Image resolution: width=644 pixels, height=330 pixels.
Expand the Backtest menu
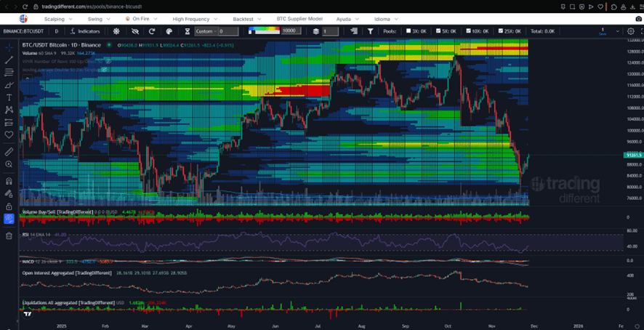[x=249, y=19]
